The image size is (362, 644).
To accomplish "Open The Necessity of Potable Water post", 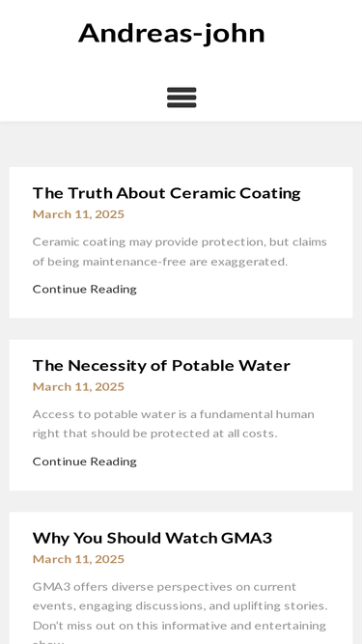I will coord(161,365).
